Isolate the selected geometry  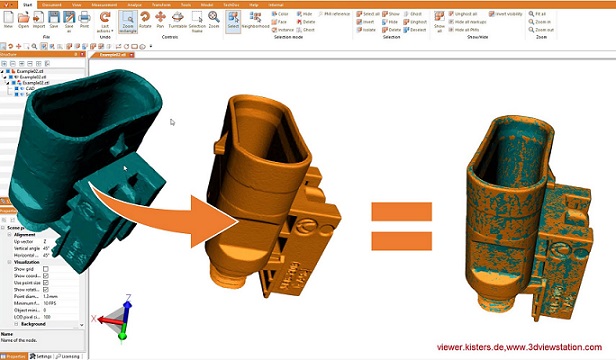pos(366,30)
